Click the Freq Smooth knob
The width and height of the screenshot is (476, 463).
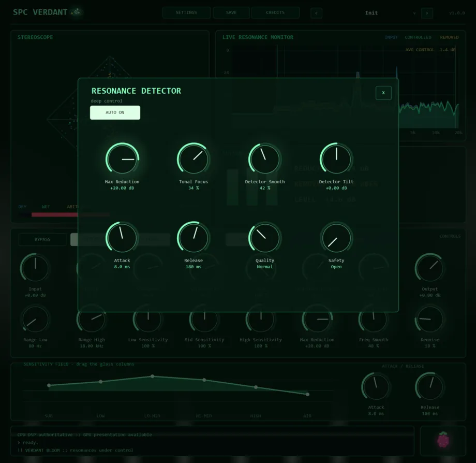pyautogui.click(x=374, y=319)
